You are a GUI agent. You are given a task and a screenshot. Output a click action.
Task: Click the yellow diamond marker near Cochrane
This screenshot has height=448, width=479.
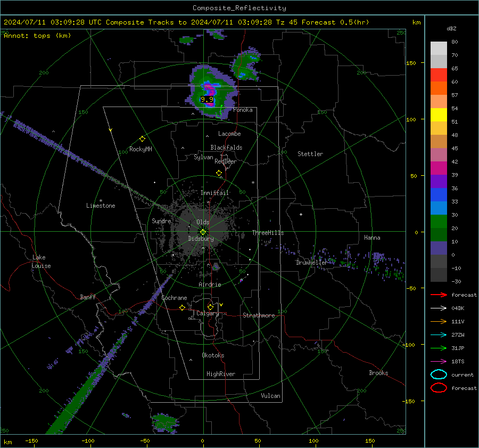(x=183, y=307)
